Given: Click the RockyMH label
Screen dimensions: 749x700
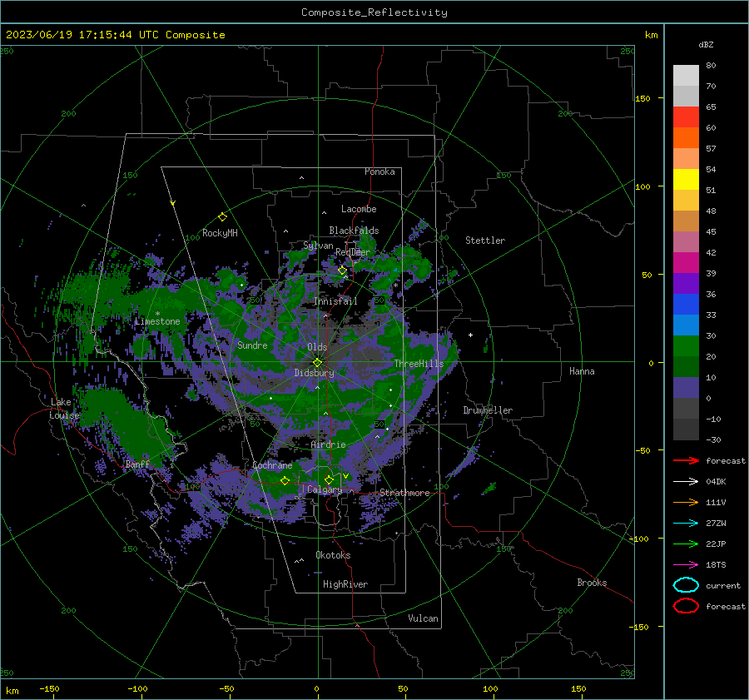Looking at the screenshot, I should click(220, 233).
